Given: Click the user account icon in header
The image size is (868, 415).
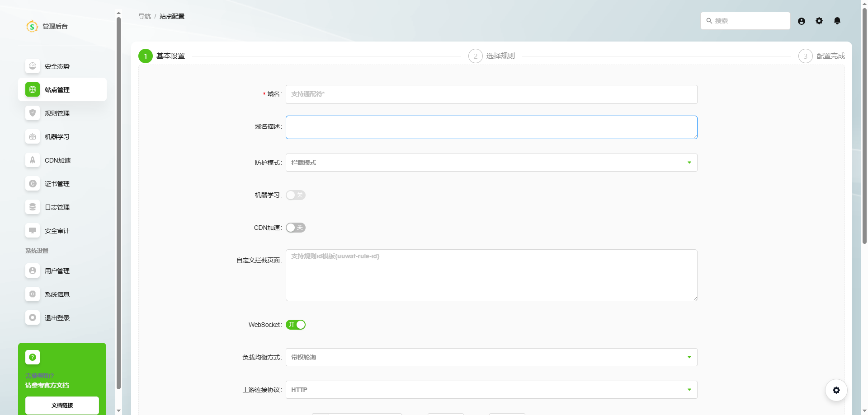Looking at the screenshot, I should click(802, 21).
